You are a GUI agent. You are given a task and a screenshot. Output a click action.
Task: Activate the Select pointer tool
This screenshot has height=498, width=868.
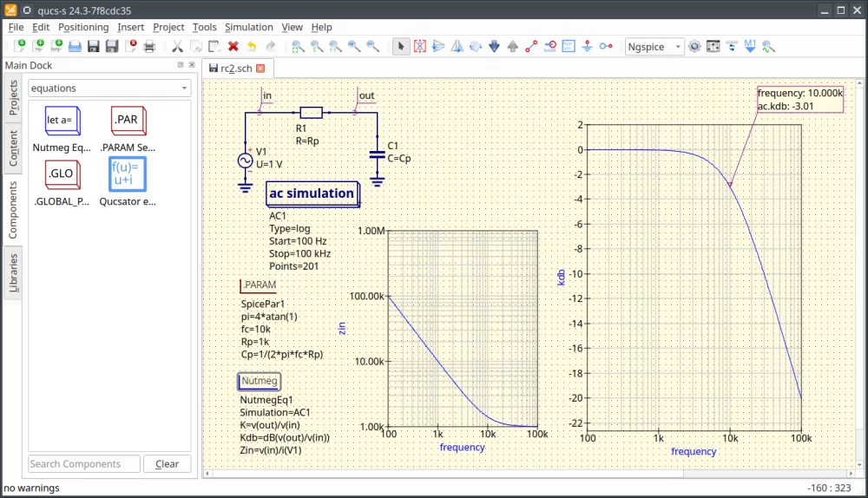coord(401,47)
